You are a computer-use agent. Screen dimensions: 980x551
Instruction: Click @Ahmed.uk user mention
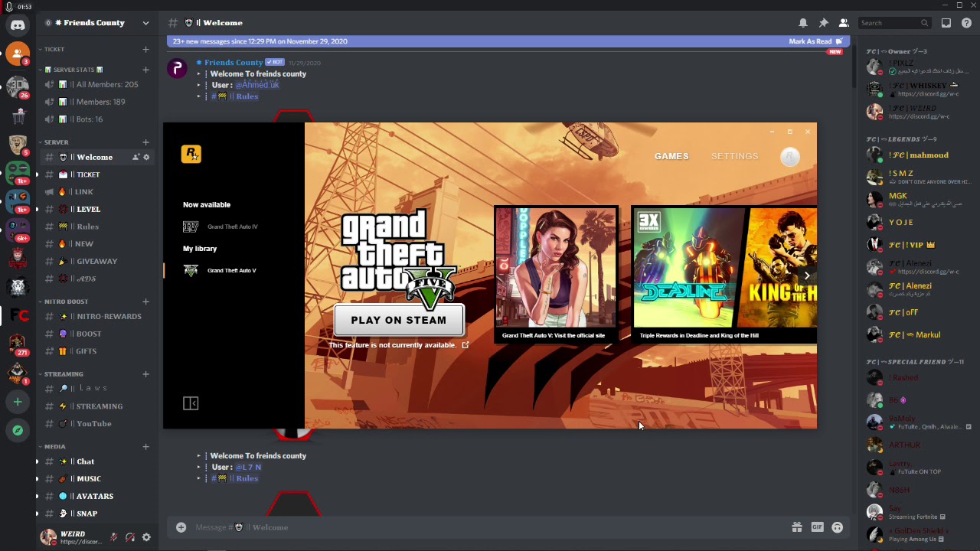tap(257, 85)
